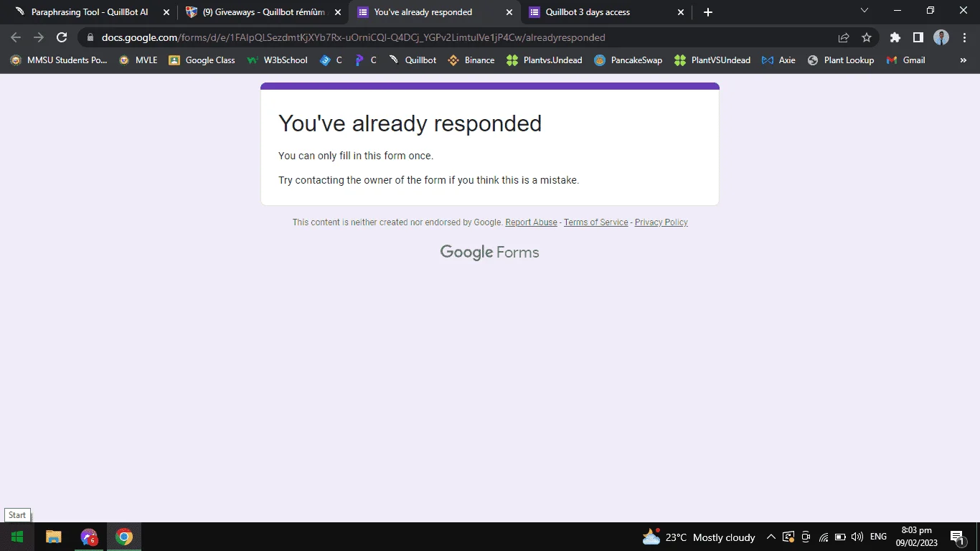Open the notification center icon

tap(957, 537)
